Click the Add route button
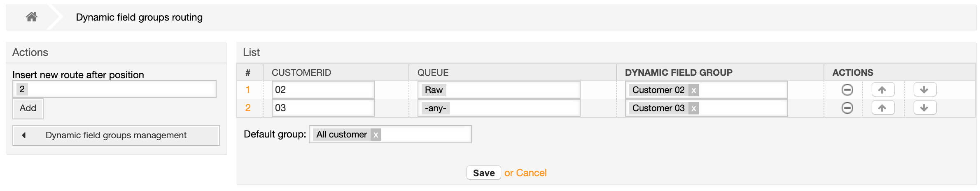980x191 pixels. tap(28, 108)
